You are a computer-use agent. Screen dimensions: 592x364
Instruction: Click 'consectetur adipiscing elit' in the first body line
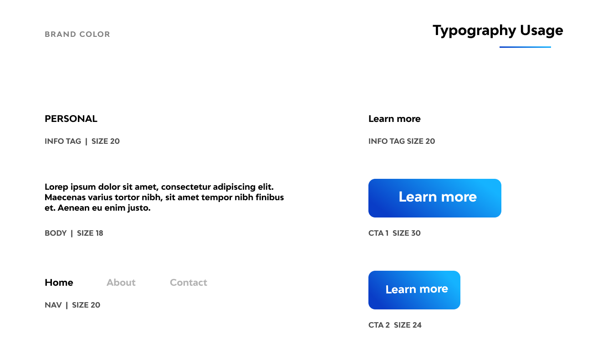(x=217, y=187)
